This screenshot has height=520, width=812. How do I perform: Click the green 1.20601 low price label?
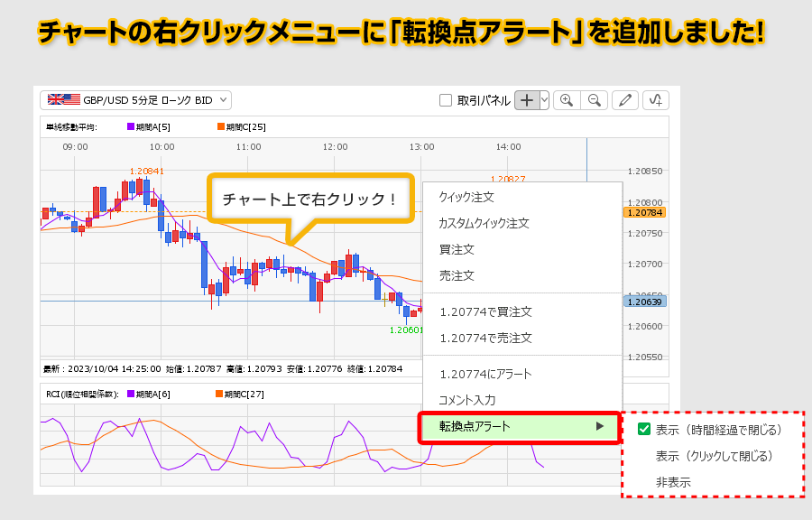click(x=406, y=330)
